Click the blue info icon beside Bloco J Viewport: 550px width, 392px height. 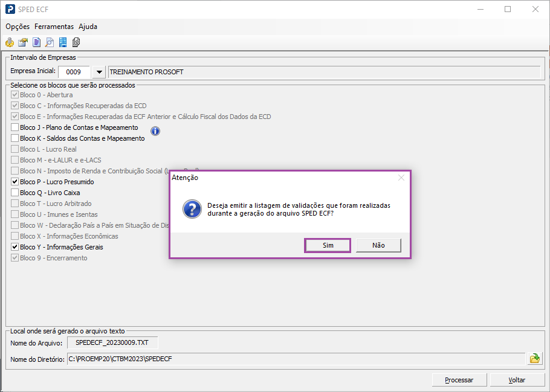coord(155,131)
